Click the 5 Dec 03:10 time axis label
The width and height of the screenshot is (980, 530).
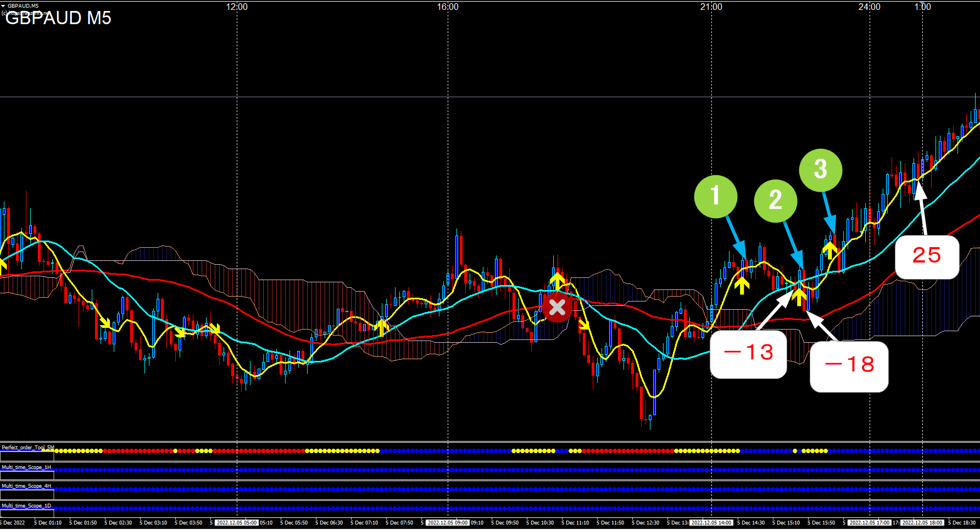pyautogui.click(x=153, y=523)
